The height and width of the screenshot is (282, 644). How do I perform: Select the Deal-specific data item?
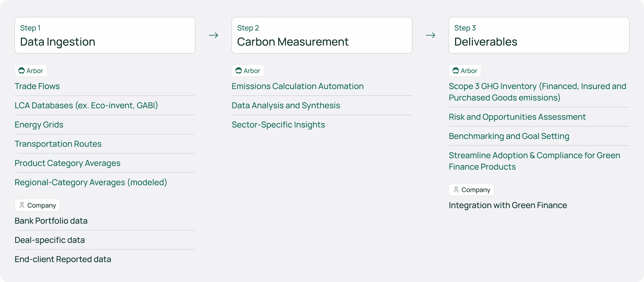point(49,240)
